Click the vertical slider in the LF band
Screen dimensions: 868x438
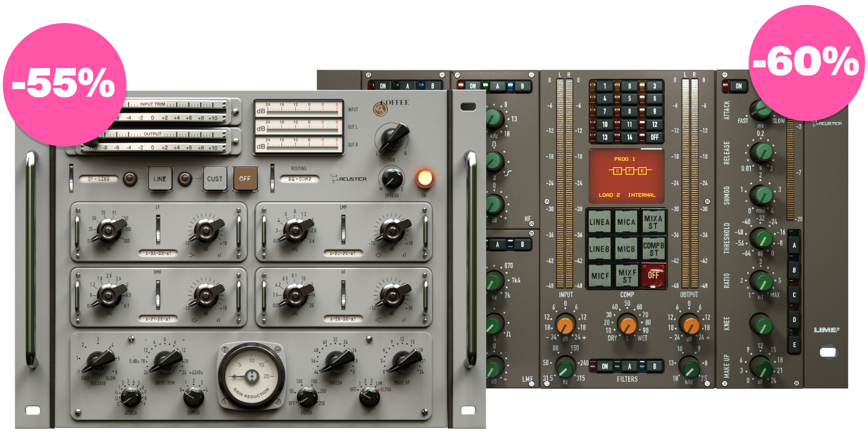(x=158, y=229)
